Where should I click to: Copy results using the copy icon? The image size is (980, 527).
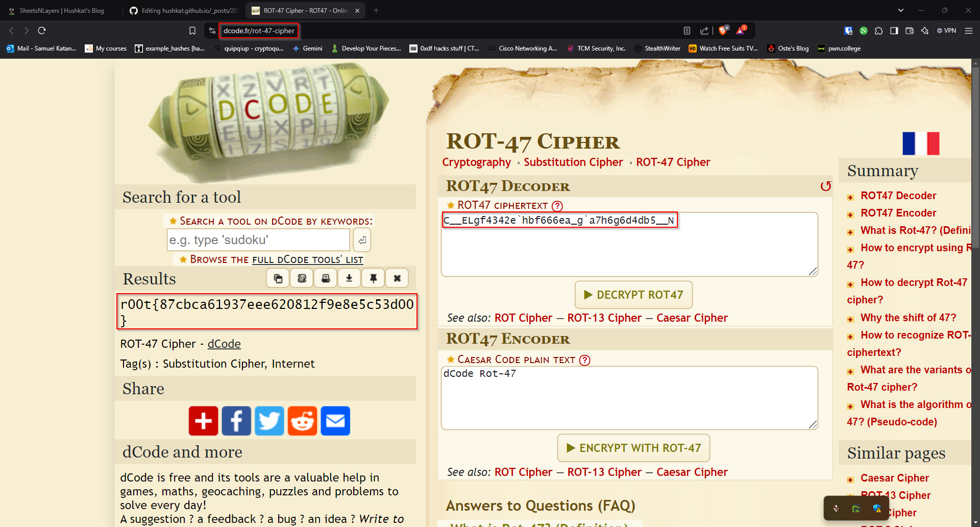(x=278, y=278)
